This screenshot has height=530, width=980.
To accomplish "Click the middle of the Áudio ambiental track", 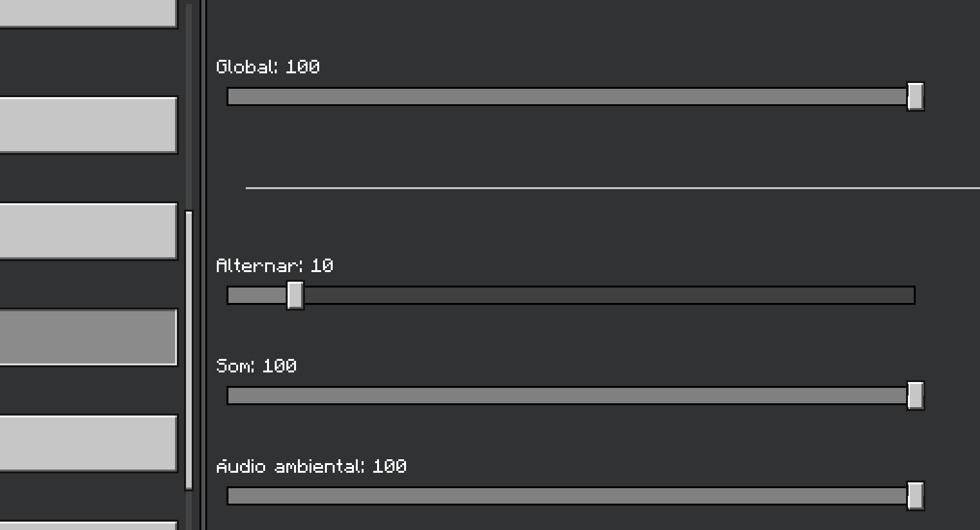I will click(566, 496).
